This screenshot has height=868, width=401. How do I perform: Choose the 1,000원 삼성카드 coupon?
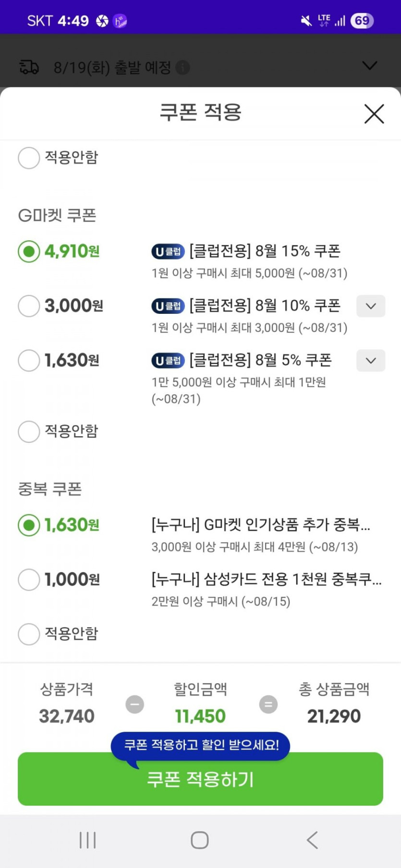(29, 580)
